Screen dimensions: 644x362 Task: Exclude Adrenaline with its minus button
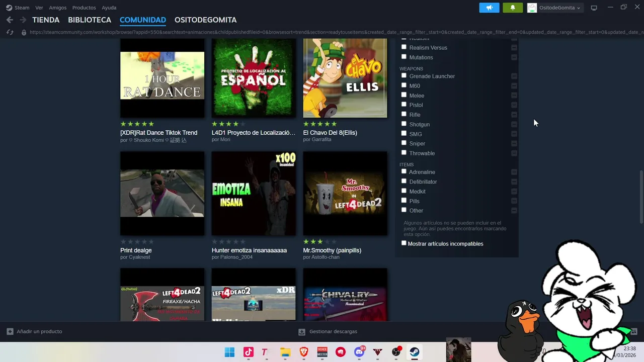tap(514, 172)
